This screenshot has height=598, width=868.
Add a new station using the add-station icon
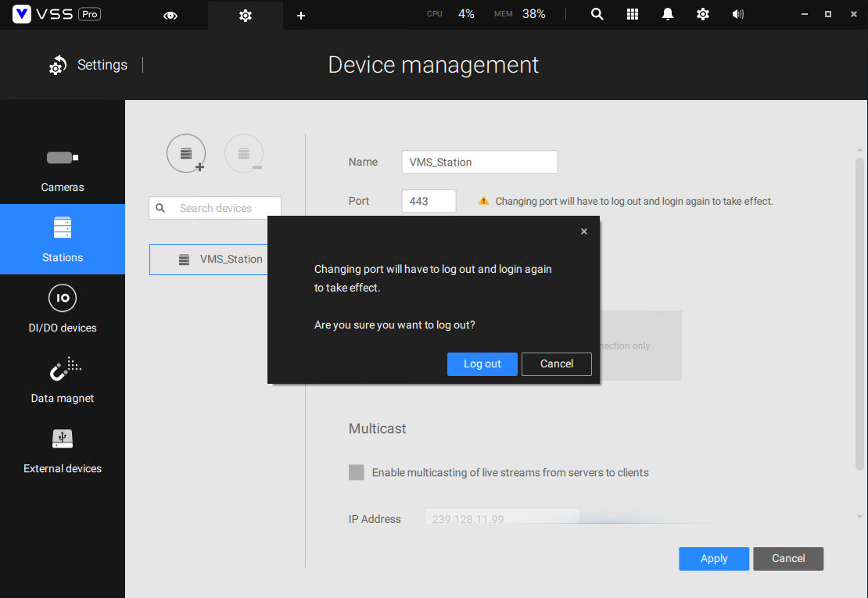click(186, 153)
